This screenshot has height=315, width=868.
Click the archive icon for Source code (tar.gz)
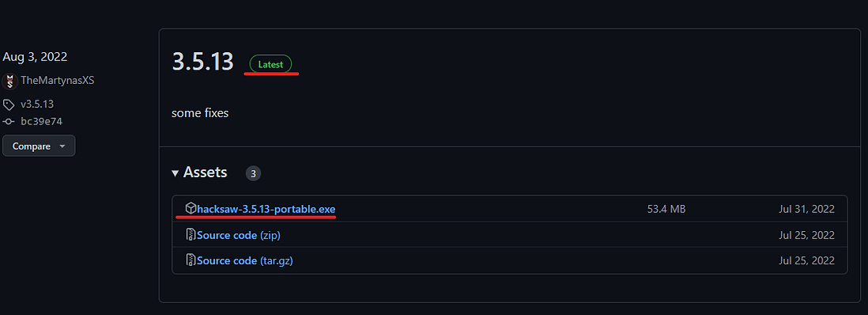(x=191, y=260)
